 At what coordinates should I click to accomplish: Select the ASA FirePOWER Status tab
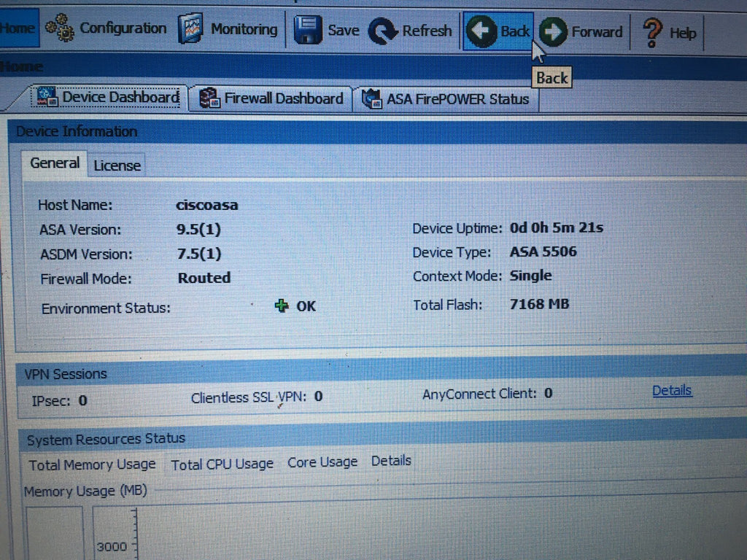click(x=446, y=99)
